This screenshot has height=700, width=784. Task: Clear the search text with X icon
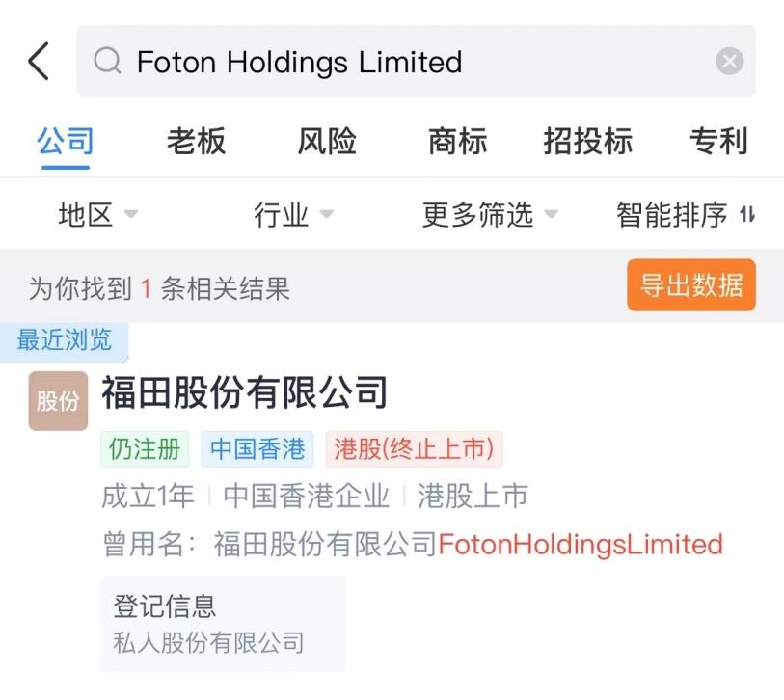tap(729, 62)
